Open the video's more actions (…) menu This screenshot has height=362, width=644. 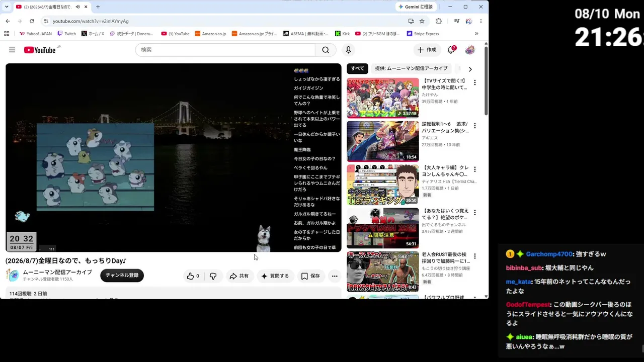[x=335, y=276]
